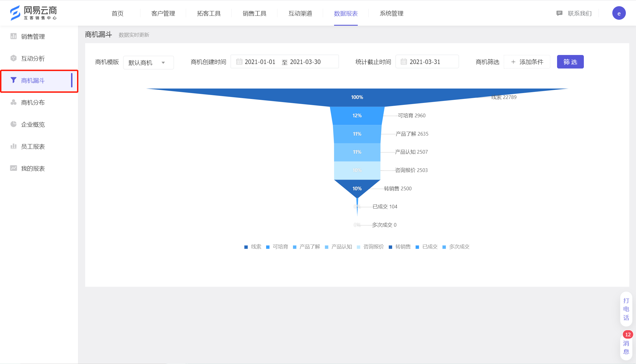Screen dimensions: 636x364
Task: Click the 咨询报价 2503 chart label
Action: pyautogui.click(x=411, y=170)
